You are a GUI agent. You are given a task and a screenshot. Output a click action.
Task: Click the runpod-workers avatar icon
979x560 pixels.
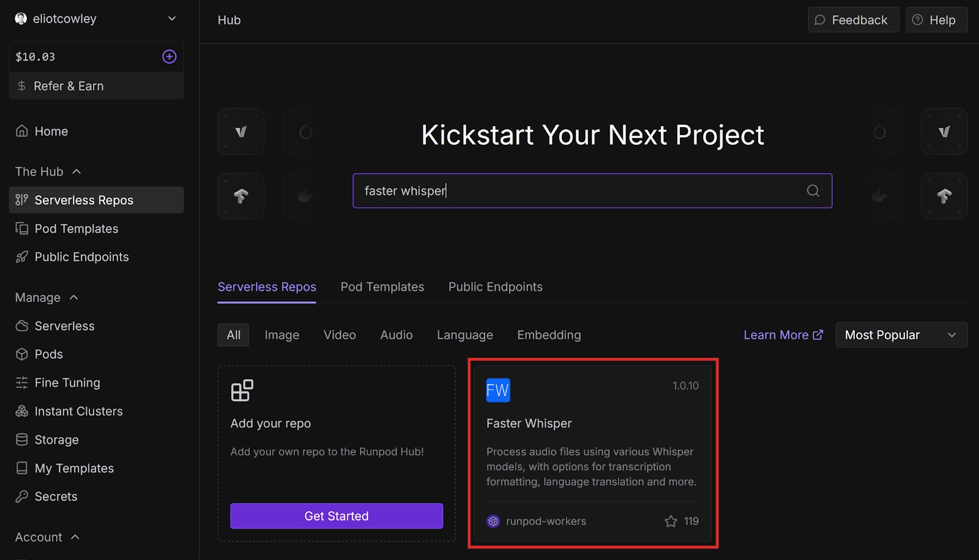coord(493,521)
